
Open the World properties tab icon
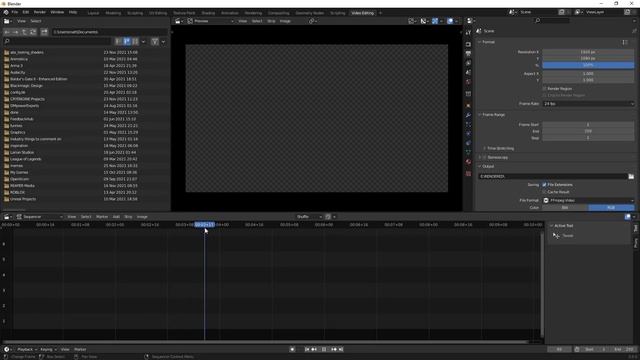(468, 82)
